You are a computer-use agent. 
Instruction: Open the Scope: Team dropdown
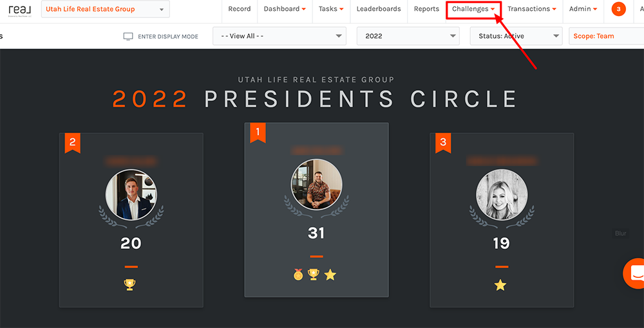pos(606,36)
